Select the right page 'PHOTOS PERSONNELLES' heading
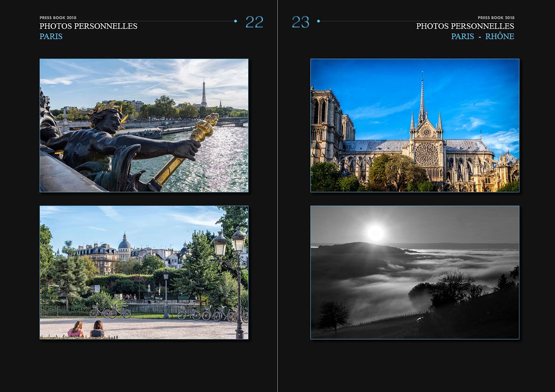This screenshot has width=555, height=392. [465, 26]
